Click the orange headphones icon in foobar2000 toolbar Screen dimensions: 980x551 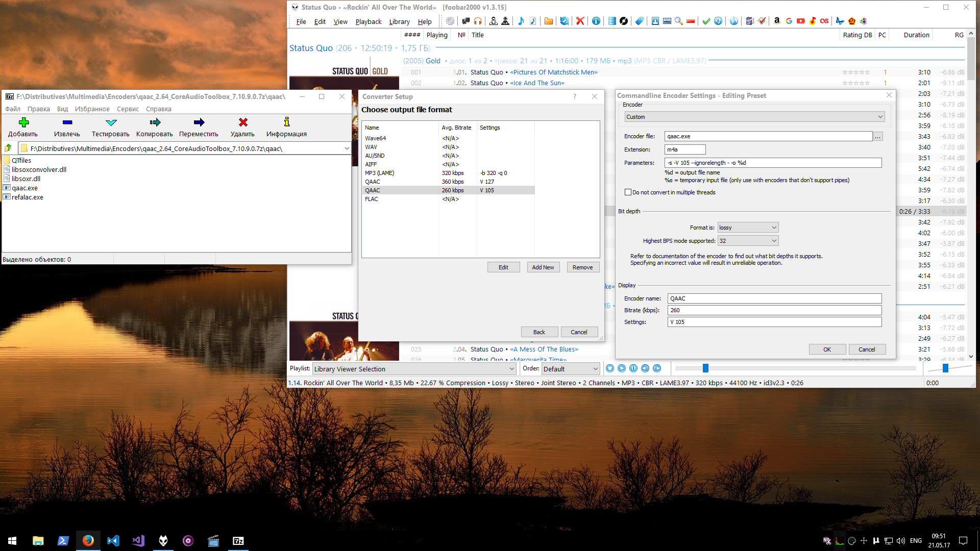click(x=478, y=21)
